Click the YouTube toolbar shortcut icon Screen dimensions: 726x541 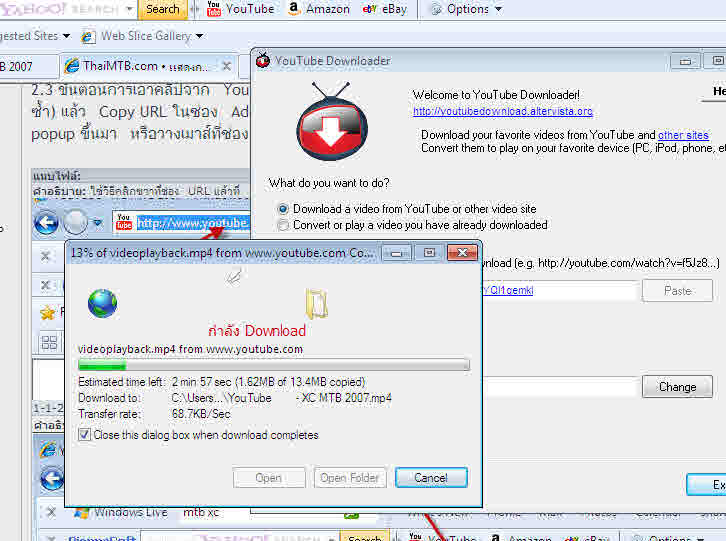tap(213, 8)
